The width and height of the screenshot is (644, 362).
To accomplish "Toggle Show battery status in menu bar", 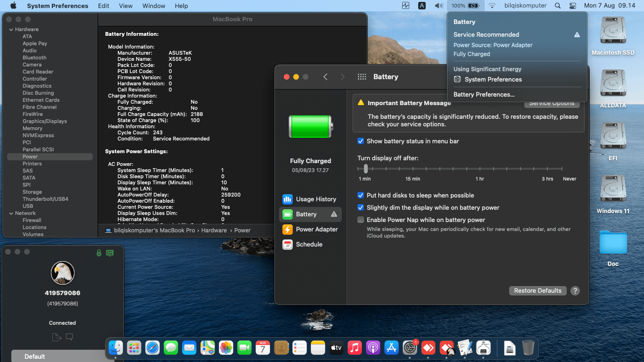I will point(361,141).
